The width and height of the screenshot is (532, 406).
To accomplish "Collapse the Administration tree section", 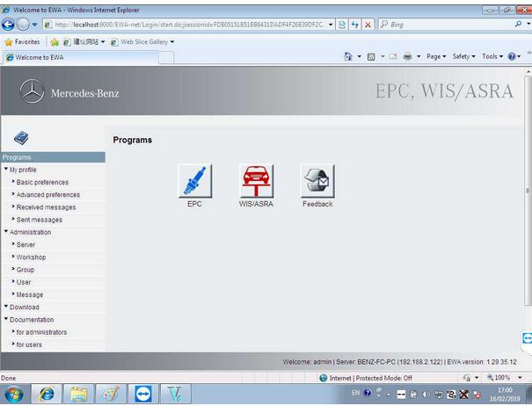I will (x=5, y=232).
